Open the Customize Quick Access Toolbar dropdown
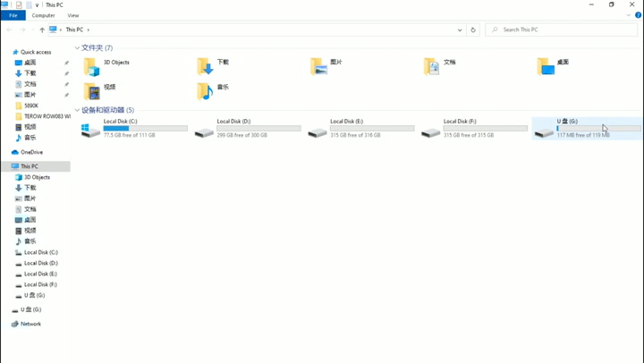644x363 pixels. (x=37, y=5)
